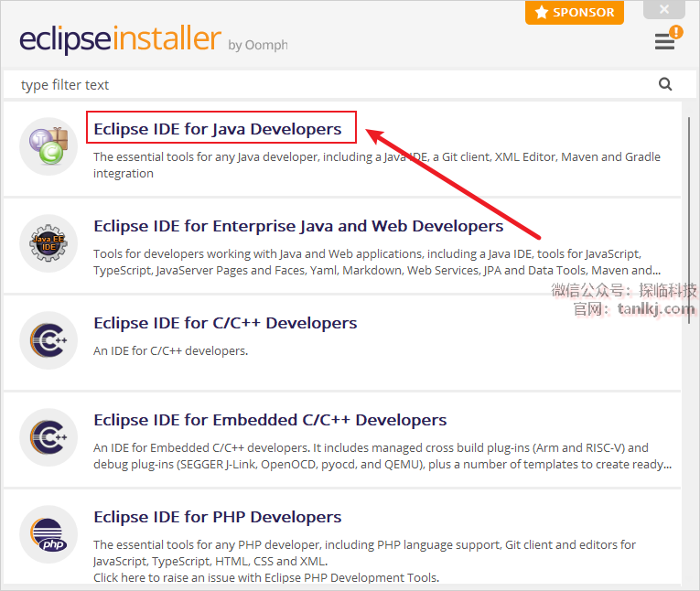Select Eclipse IDE for PHP Developers title
The width and height of the screenshot is (700, 591).
point(218,517)
